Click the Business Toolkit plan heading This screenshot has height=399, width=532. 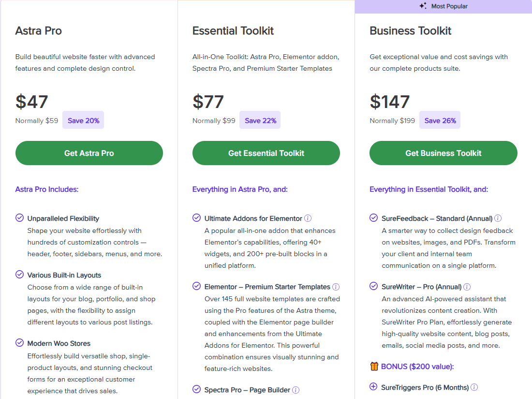pos(410,31)
